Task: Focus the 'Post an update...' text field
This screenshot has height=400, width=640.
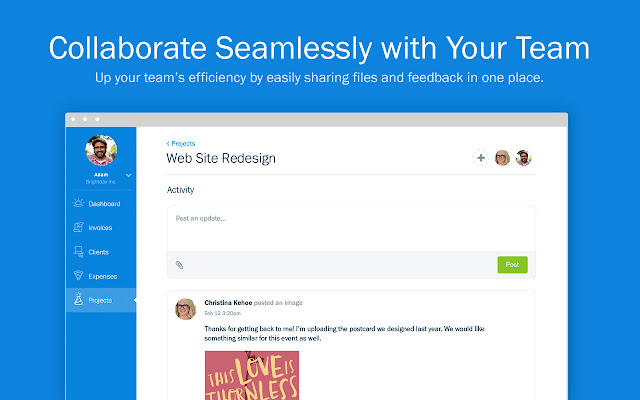Action: coord(350,228)
